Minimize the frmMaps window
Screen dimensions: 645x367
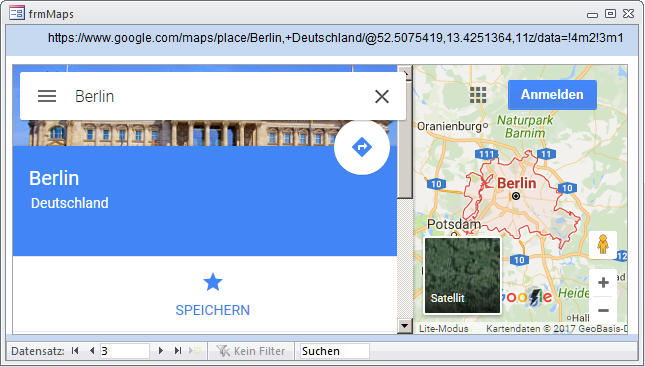[x=592, y=15]
